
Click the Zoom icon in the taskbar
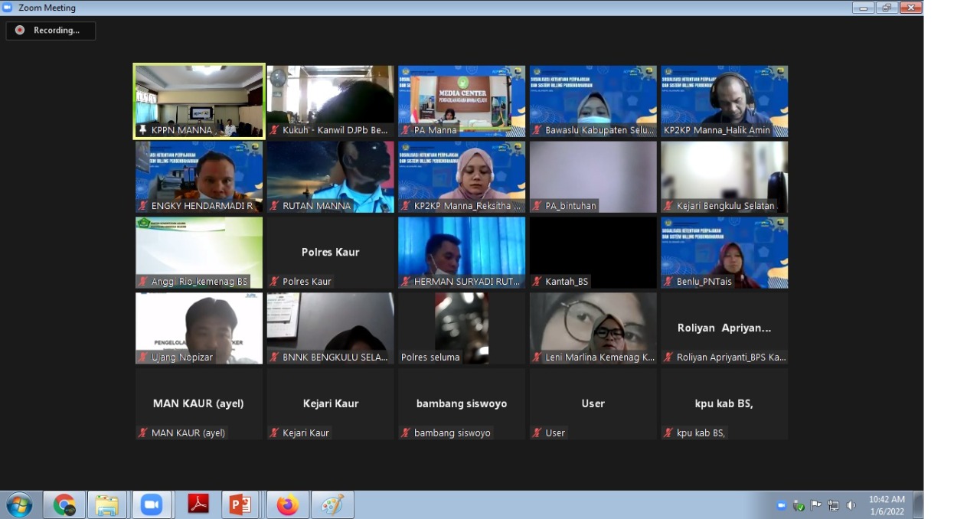pos(152,505)
